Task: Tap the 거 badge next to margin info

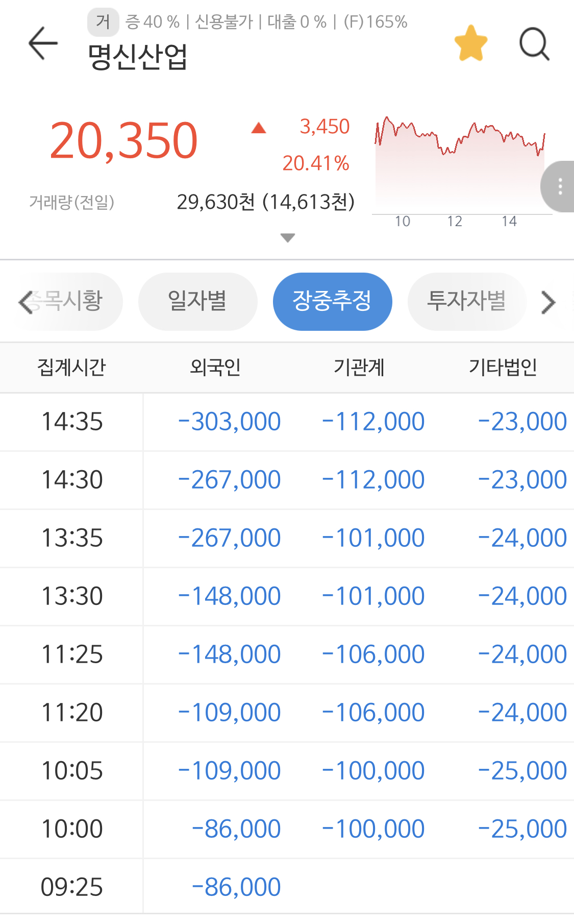Action: [x=103, y=22]
